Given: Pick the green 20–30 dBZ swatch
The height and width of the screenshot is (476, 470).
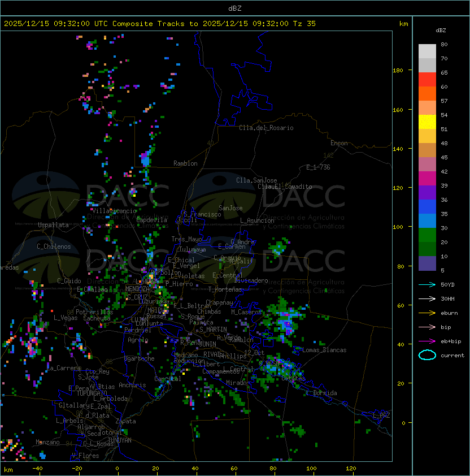Looking at the screenshot, I should pyautogui.click(x=427, y=235).
